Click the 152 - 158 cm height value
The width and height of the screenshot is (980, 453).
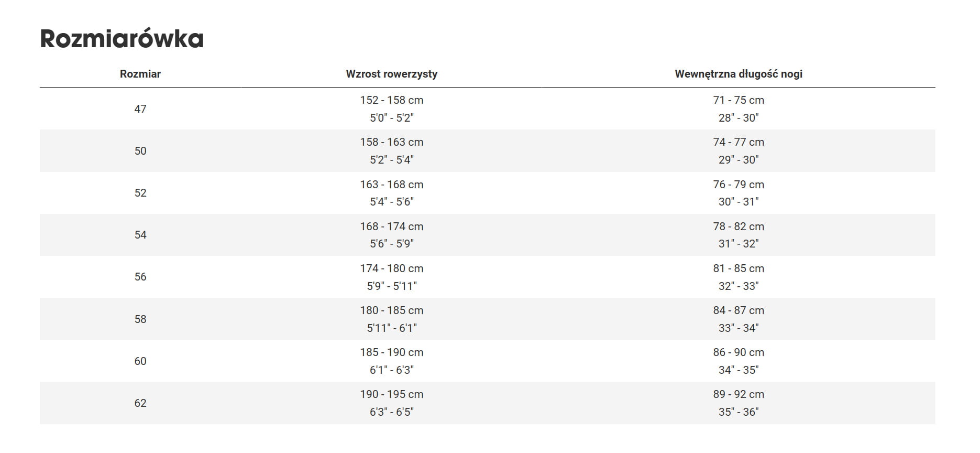391,100
